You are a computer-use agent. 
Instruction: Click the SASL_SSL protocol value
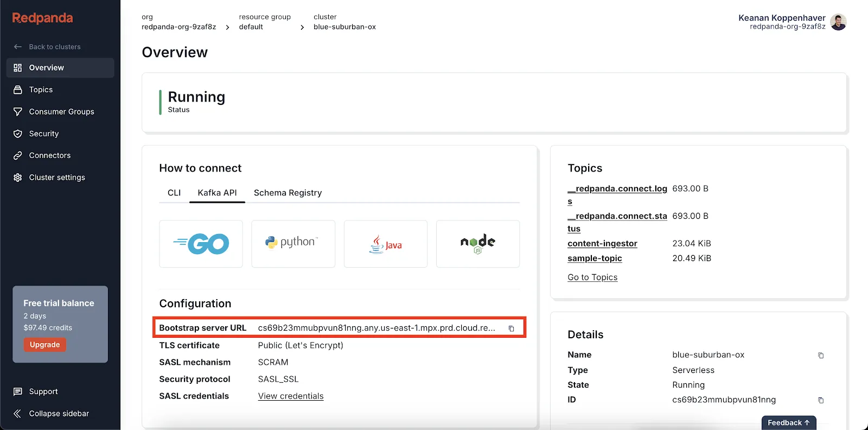pyautogui.click(x=278, y=379)
